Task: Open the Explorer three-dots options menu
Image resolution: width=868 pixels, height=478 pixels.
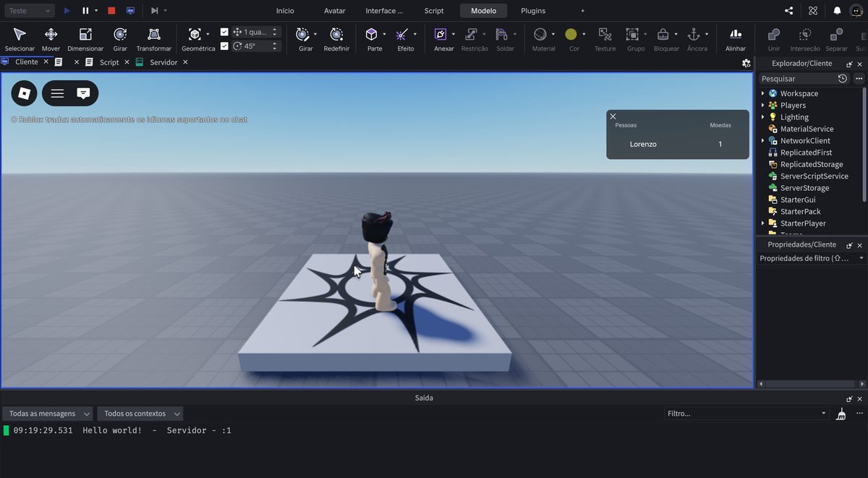Action: [x=859, y=78]
